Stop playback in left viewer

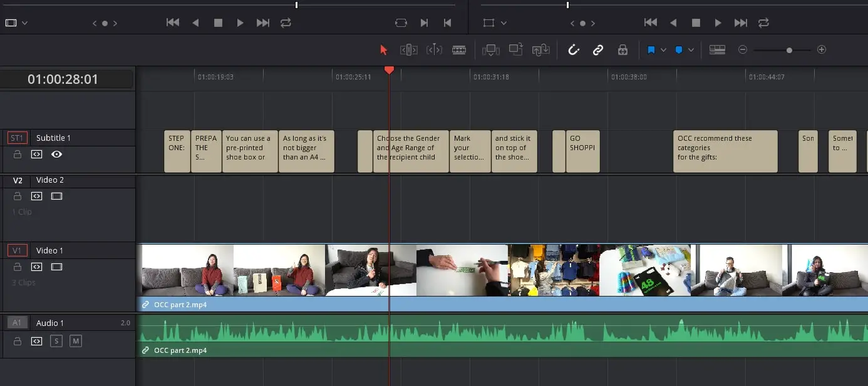(218, 23)
